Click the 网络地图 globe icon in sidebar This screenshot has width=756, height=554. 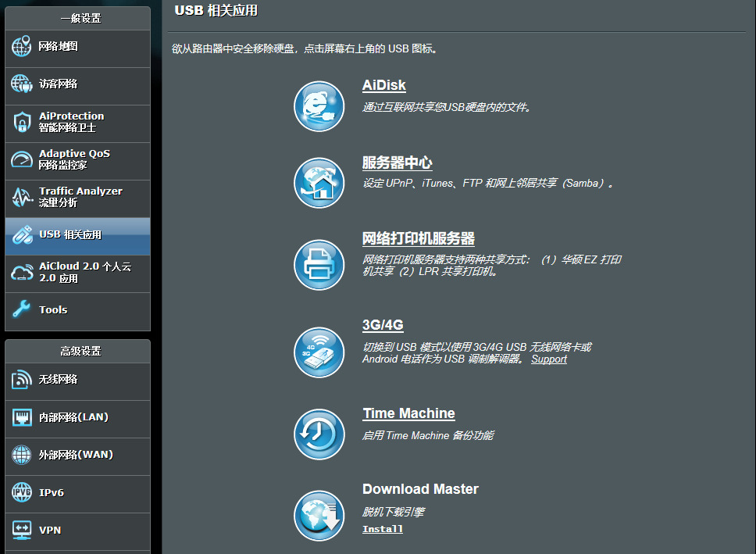tap(21, 46)
